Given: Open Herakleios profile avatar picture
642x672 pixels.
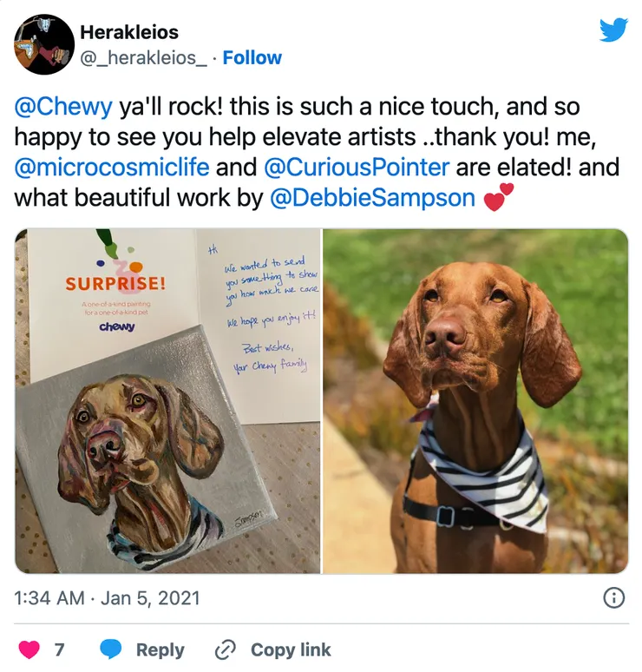Looking at the screenshot, I should (44, 44).
